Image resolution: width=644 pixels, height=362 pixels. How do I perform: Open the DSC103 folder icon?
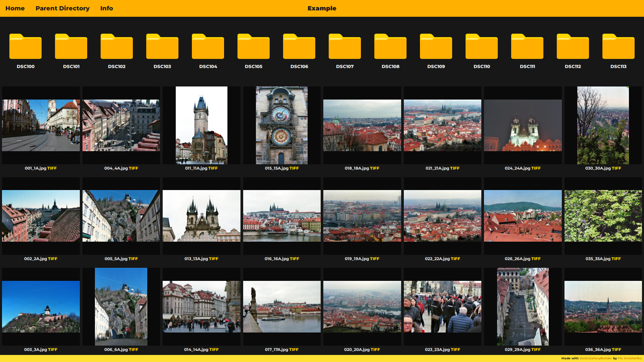tap(162, 47)
